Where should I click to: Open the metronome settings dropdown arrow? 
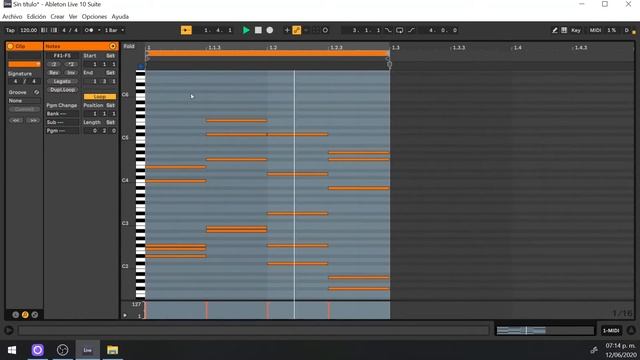pos(99,30)
